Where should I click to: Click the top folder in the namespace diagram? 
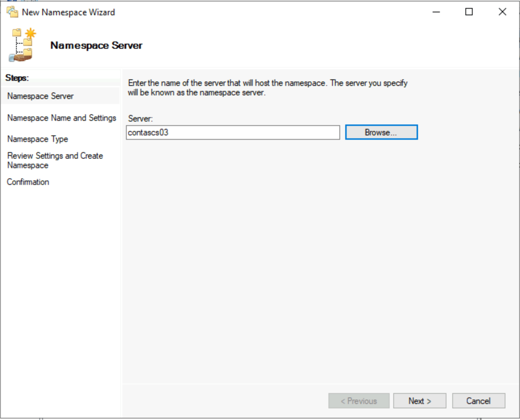[x=16, y=33]
